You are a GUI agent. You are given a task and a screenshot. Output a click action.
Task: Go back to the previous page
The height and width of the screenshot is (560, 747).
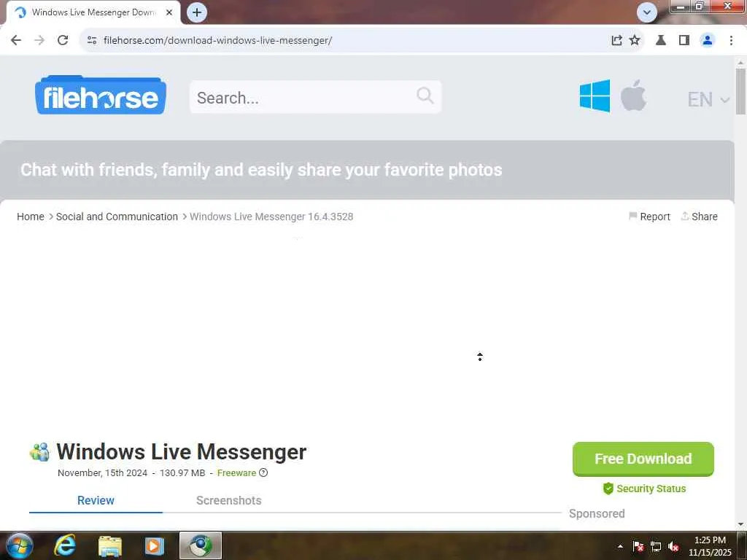(x=16, y=41)
